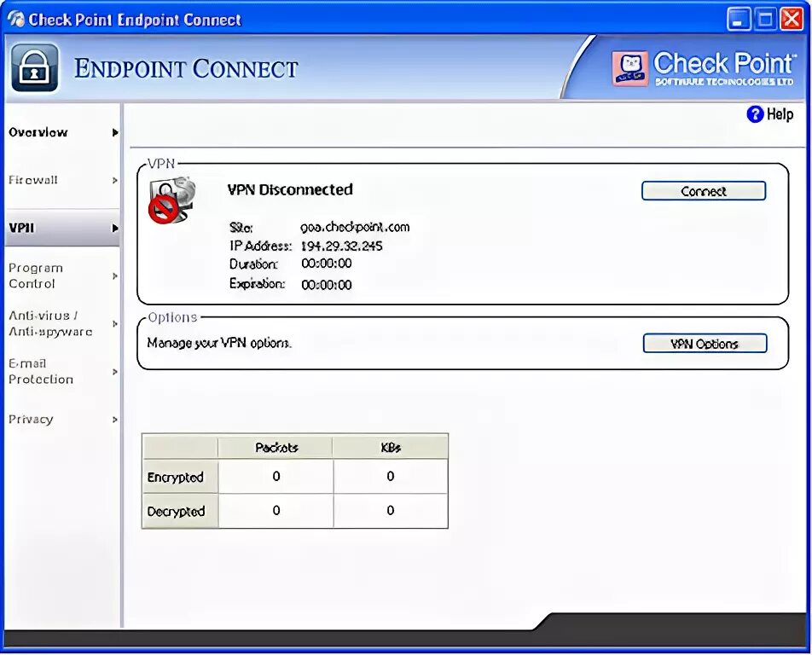Open VPN Options
The width and height of the screenshot is (812, 655).
(x=704, y=344)
